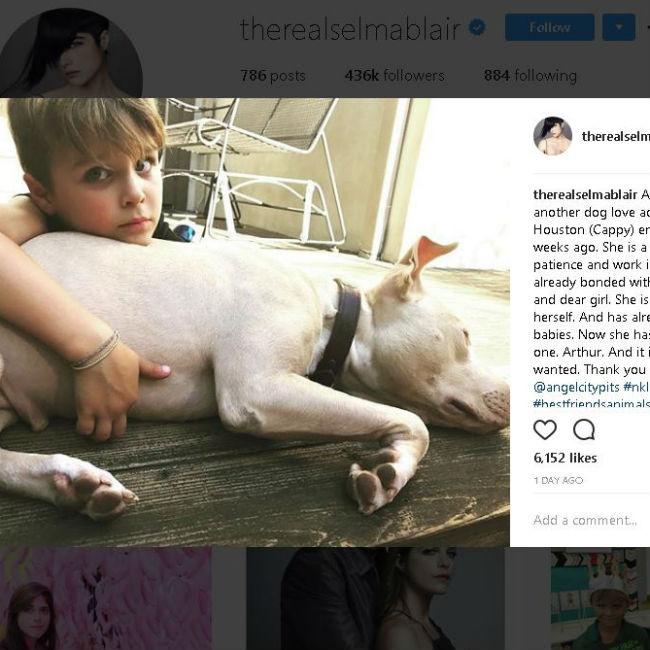Click the comment speech bubble icon

pyautogui.click(x=584, y=430)
